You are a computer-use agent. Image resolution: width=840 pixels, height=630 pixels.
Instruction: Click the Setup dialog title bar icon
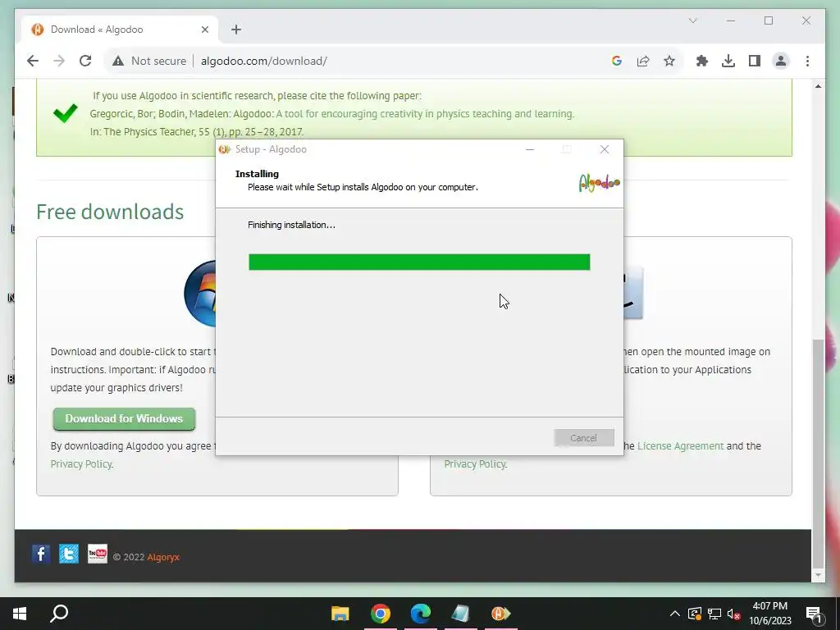(x=225, y=149)
